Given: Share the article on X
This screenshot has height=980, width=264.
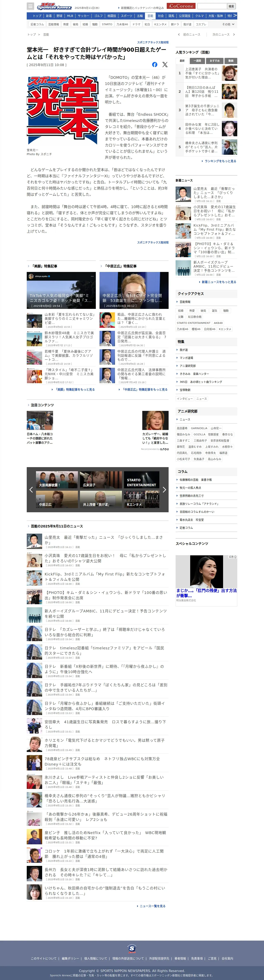Looking at the screenshot, I should pyautogui.click(x=165, y=65).
